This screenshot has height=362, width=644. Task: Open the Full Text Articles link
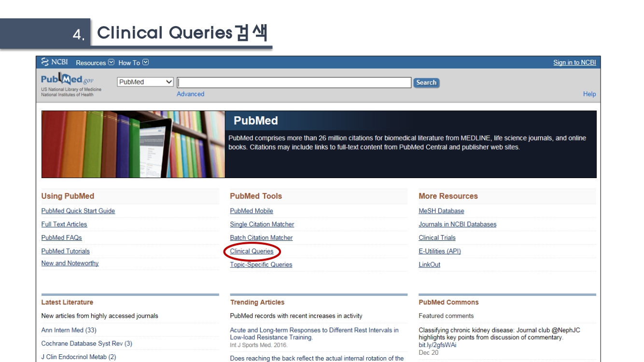64,224
